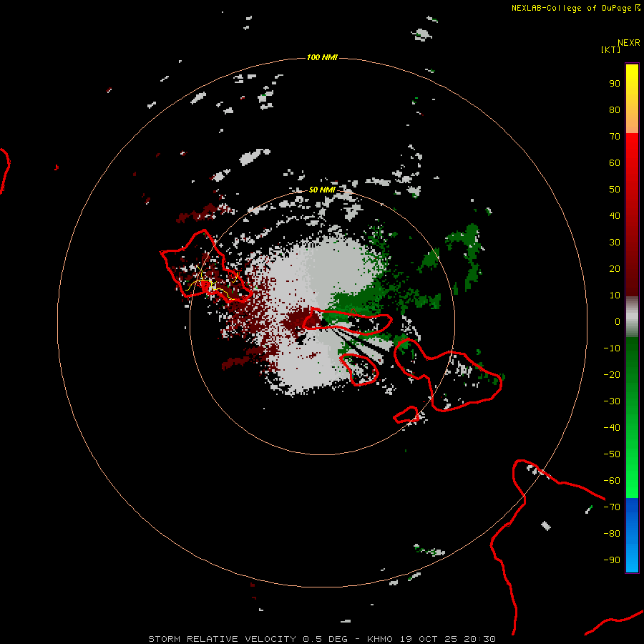This screenshot has height=644, width=644.
Task: Click the -90 value on the scale
Action: coord(612,560)
